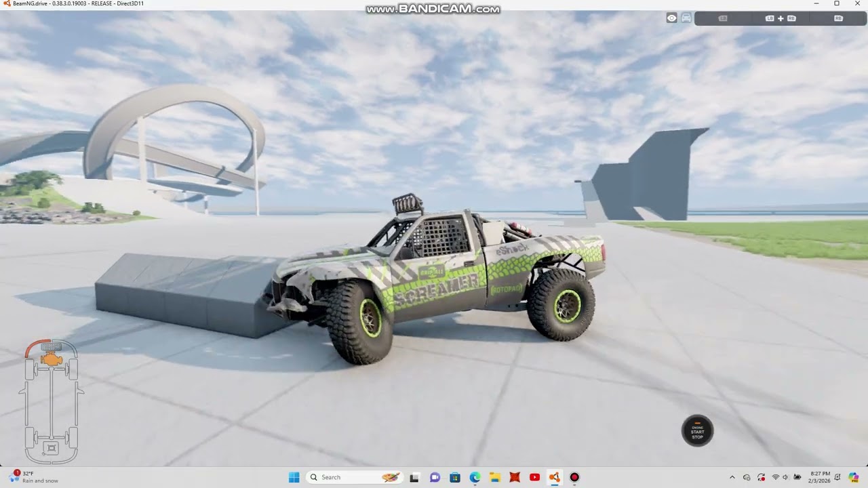The height and width of the screenshot is (488, 868).
Task: Open the Windows Start menu
Action: pos(294,477)
